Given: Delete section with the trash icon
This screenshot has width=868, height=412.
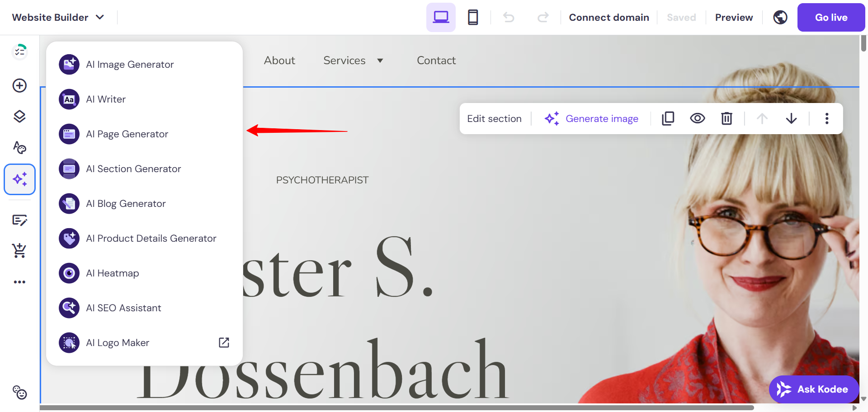Looking at the screenshot, I should pyautogui.click(x=726, y=118).
